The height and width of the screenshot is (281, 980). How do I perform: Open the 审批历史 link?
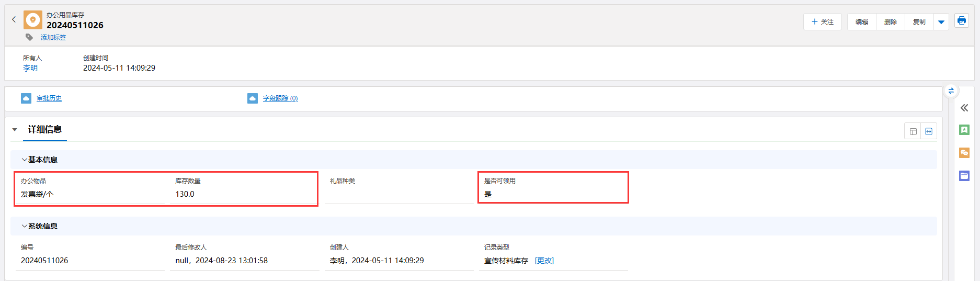click(x=49, y=98)
